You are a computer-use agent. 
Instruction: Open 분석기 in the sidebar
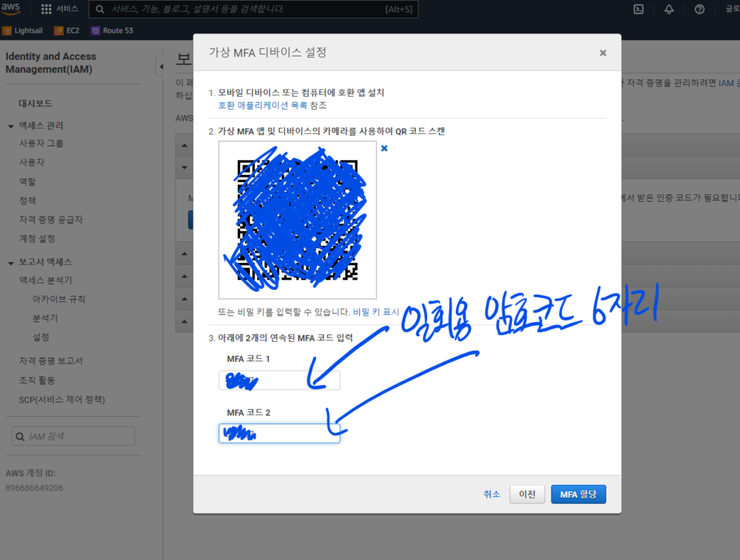click(45, 318)
